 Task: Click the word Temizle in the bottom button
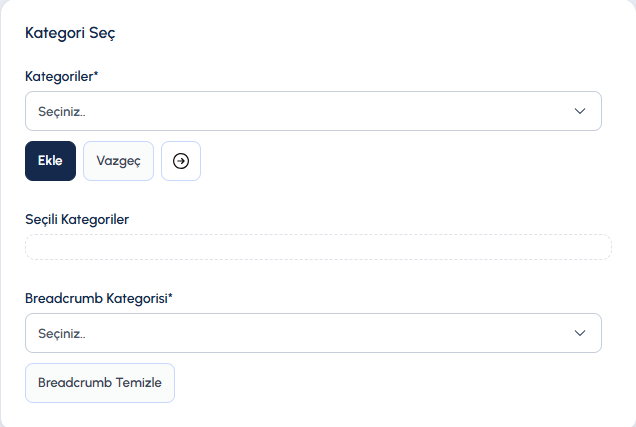(x=139, y=382)
